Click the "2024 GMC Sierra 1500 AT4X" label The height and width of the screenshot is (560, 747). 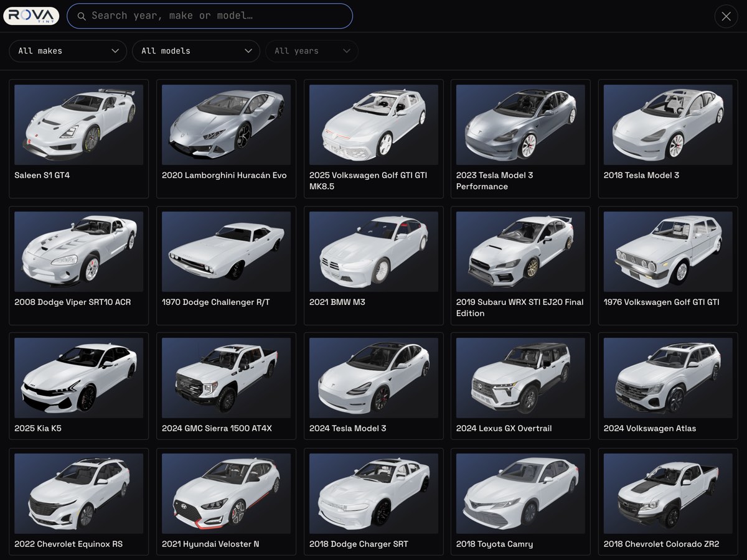coord(217,429)
